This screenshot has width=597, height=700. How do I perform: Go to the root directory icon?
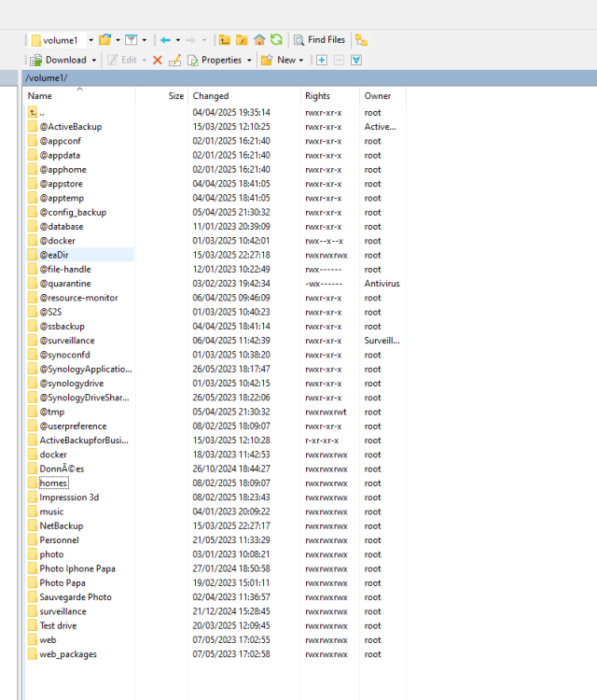[242, 40]
